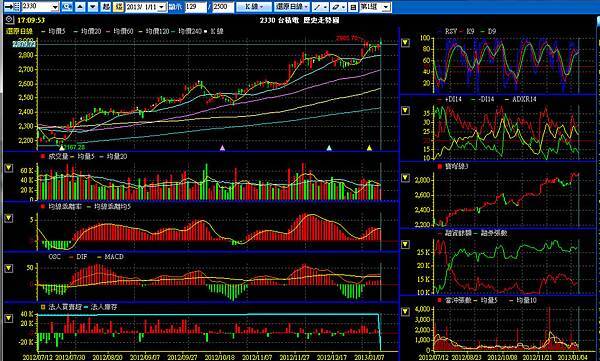
Task: Open the 第1組 group dropdown
Action: (x=386, y=7)
